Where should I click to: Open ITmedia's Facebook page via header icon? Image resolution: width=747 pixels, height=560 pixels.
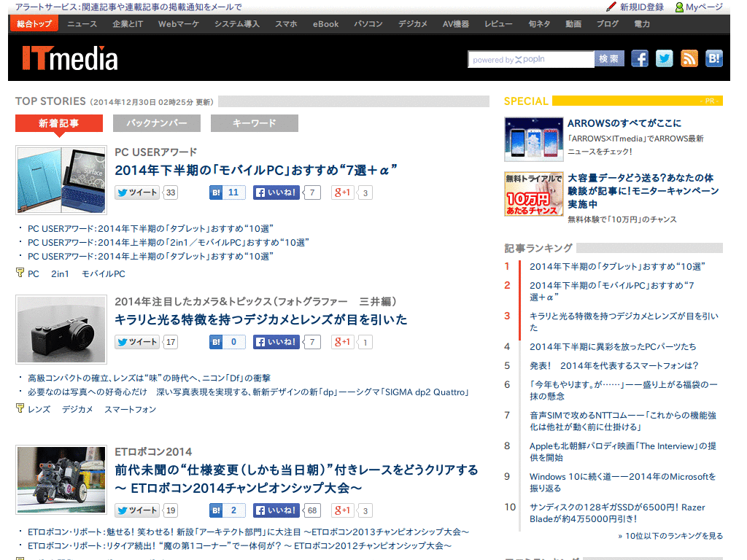tap(640, 58)
